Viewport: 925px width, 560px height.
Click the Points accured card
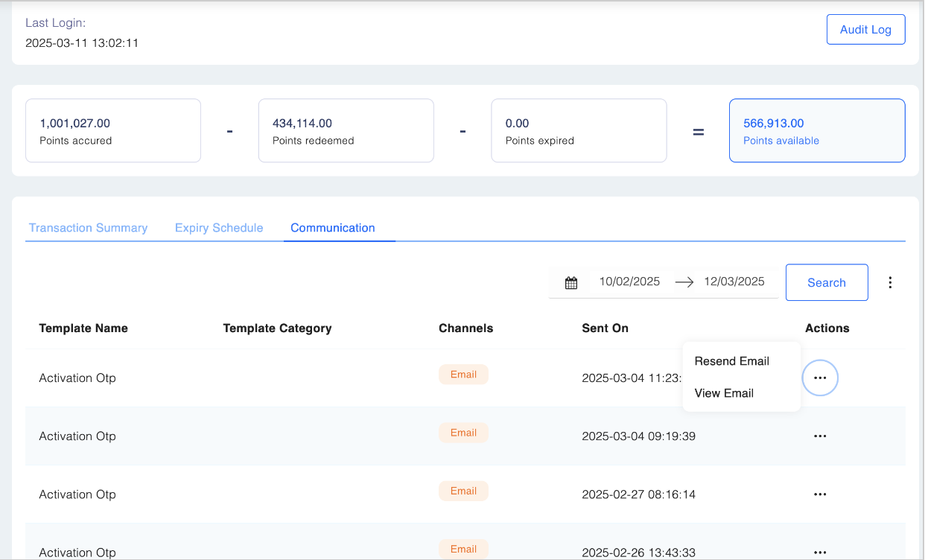tap(113, 130)
